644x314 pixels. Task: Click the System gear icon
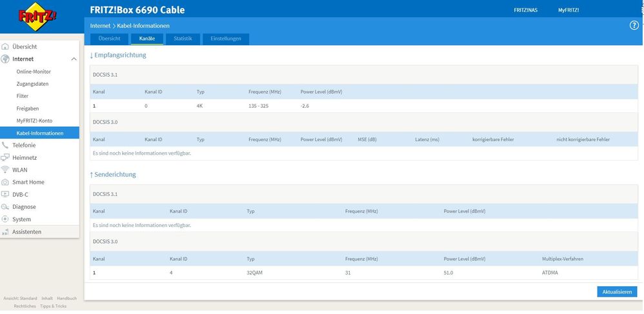click(x=5, y=219)
